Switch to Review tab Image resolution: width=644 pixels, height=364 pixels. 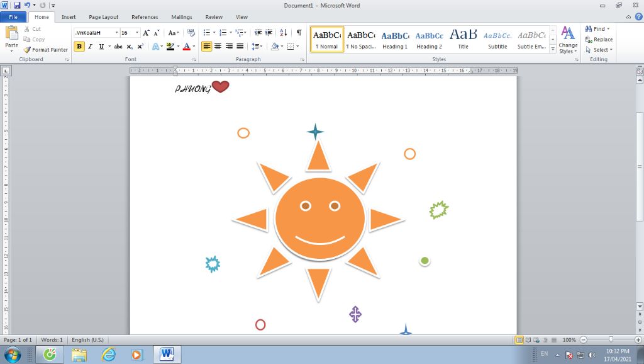(x=214, y=17)
